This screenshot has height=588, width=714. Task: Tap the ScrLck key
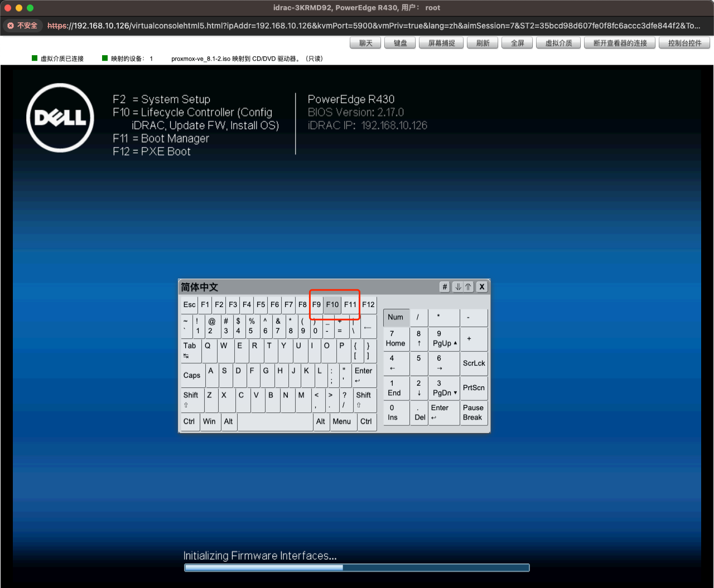click(x=474, y=363)
